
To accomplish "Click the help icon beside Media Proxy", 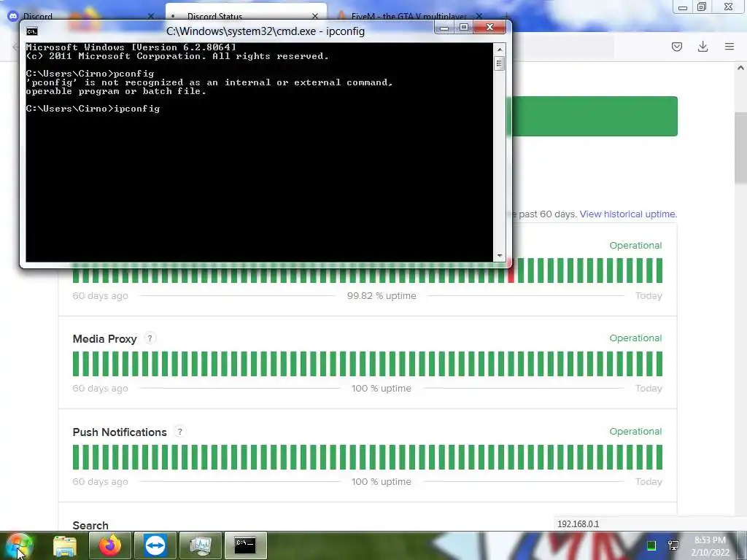I will [150, 338].
